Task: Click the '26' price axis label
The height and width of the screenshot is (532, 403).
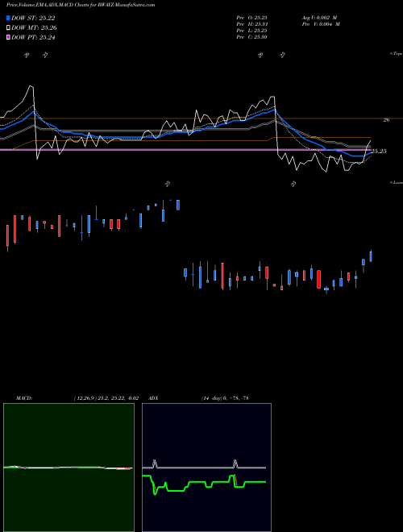Action: [x=386, y=120]
